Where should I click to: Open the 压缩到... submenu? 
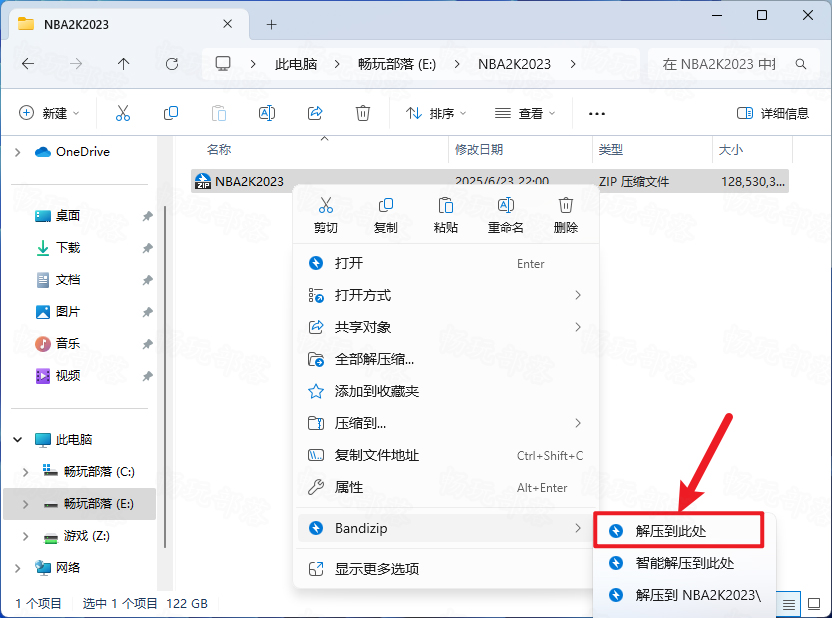pos(446,423)
